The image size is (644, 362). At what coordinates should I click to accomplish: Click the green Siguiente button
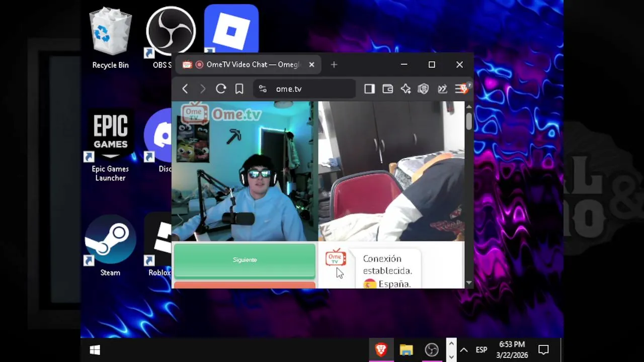(x=245, y=260)
